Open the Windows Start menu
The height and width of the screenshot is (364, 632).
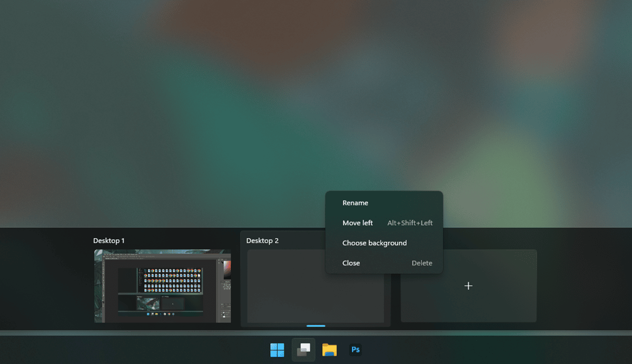pyautogui.click(x=277, y=350)
